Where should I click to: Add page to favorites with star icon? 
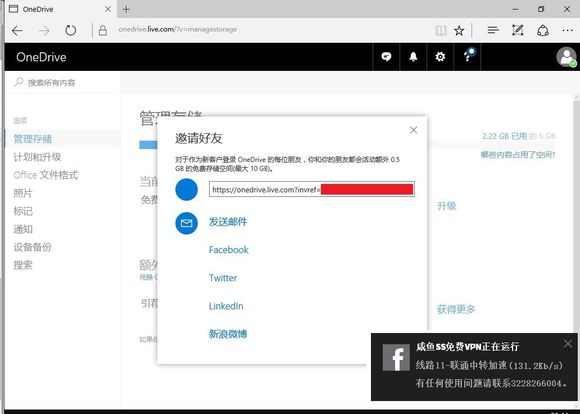click(x=459, y=30)
